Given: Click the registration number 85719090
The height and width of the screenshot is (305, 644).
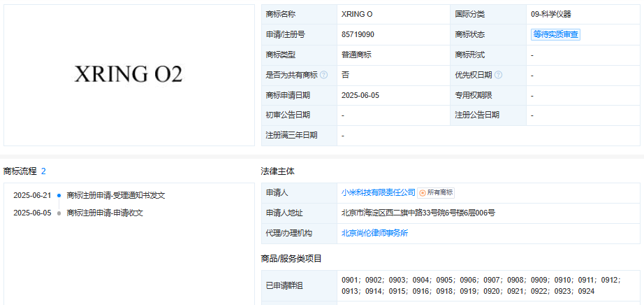Looking at the screenshot, I should 358,34.
